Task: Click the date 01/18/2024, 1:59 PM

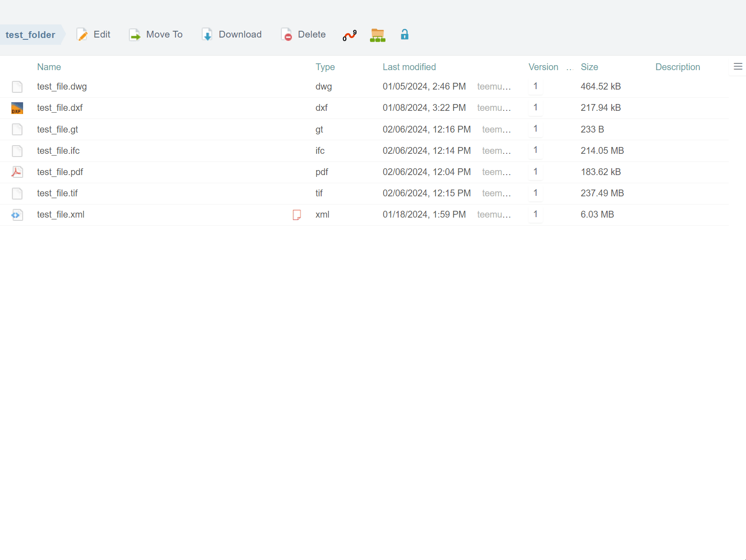Action: coord(424,214)
